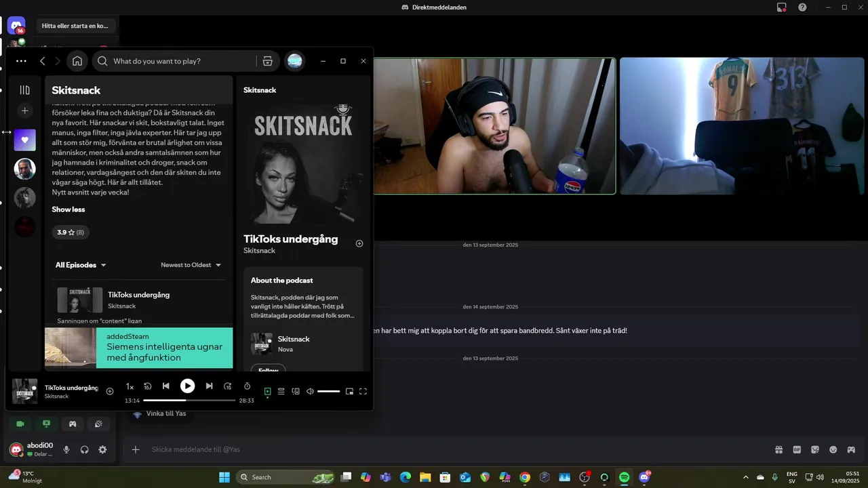
Task: Follow the Skitsnack podcast
Action: click(x=269, y=370)
